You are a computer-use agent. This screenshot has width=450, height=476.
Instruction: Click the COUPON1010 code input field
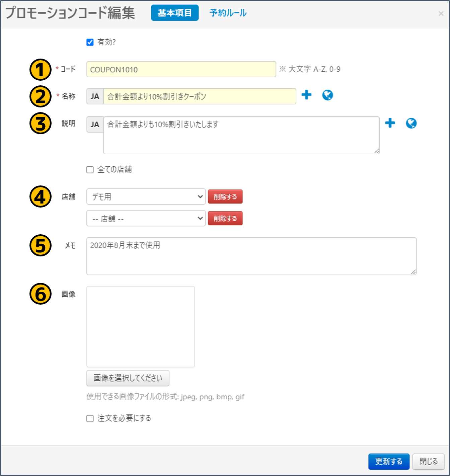pyautogui.click(x=181, y=69)
